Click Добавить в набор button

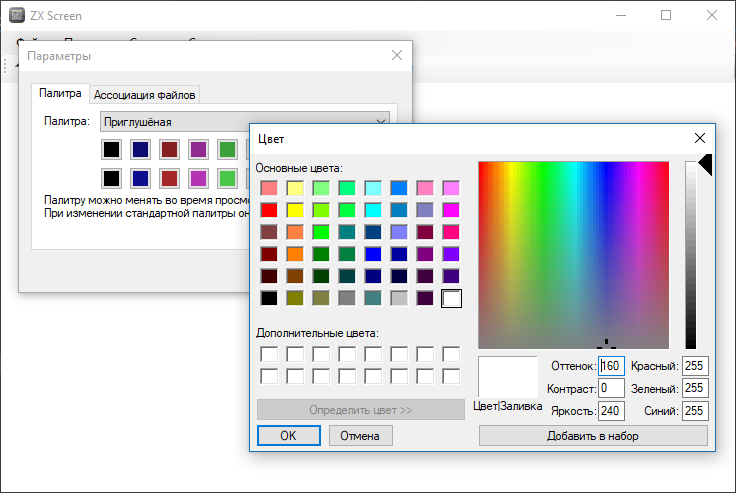(x=593, y=436)
